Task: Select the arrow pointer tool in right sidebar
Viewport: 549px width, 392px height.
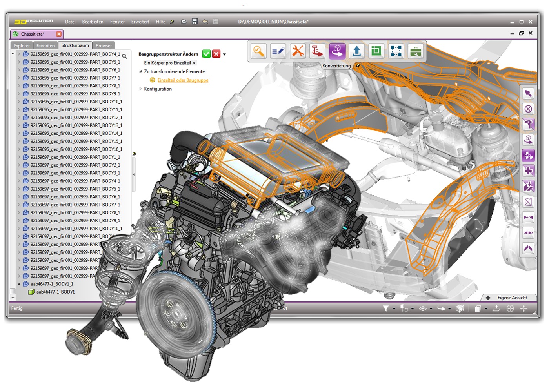Action: coord(528,93)
